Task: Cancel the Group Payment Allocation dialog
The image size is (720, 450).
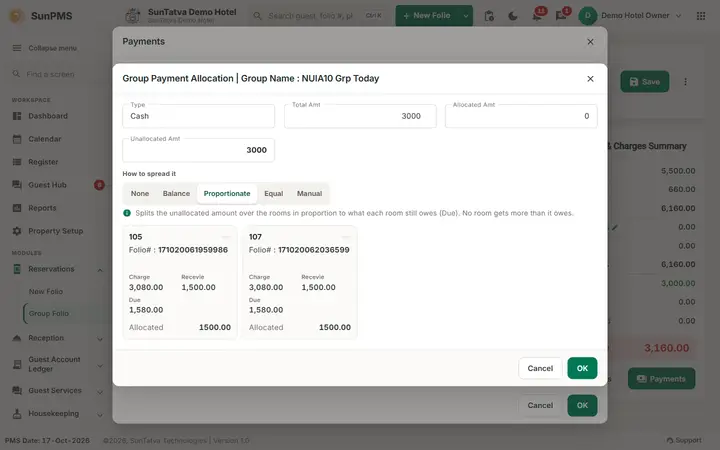Action: (540, 368)
